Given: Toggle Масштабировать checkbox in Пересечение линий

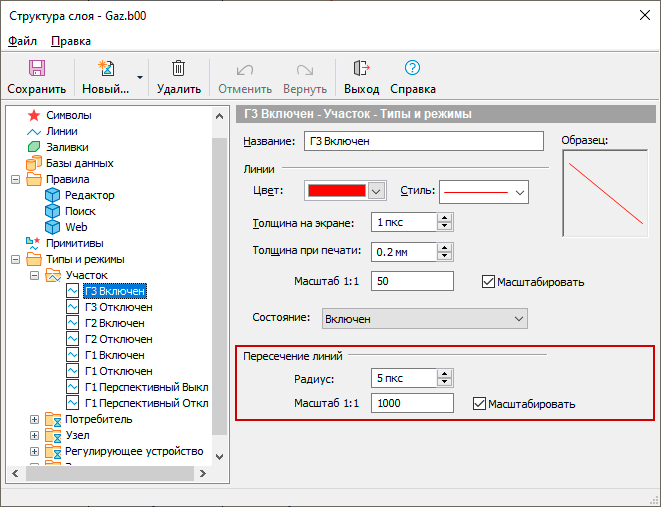Looking at the screenshot, I should [x=479, y=404].
